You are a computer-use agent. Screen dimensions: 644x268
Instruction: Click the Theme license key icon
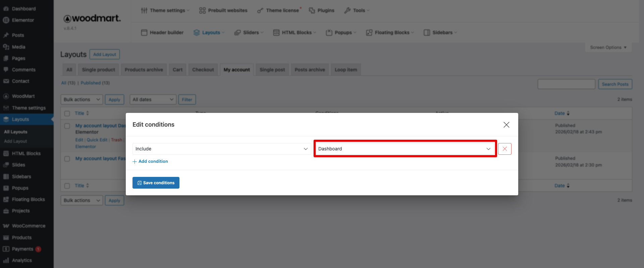point(260,11)
